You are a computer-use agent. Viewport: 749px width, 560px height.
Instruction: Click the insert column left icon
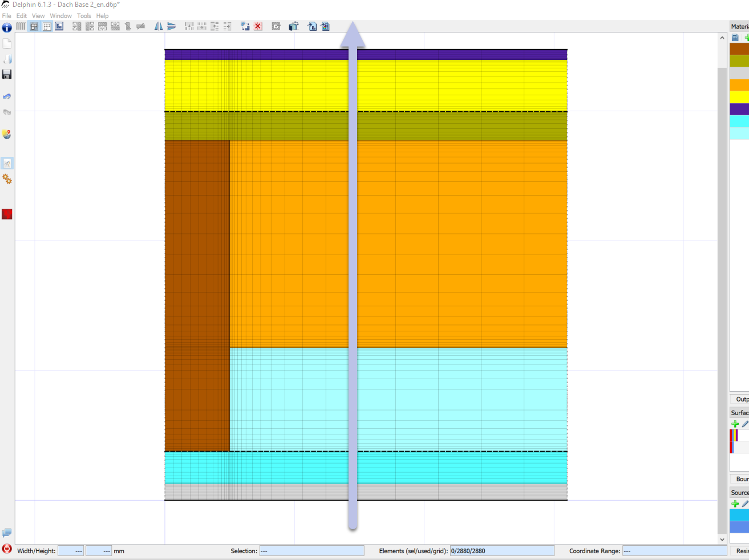pos(77,26)
